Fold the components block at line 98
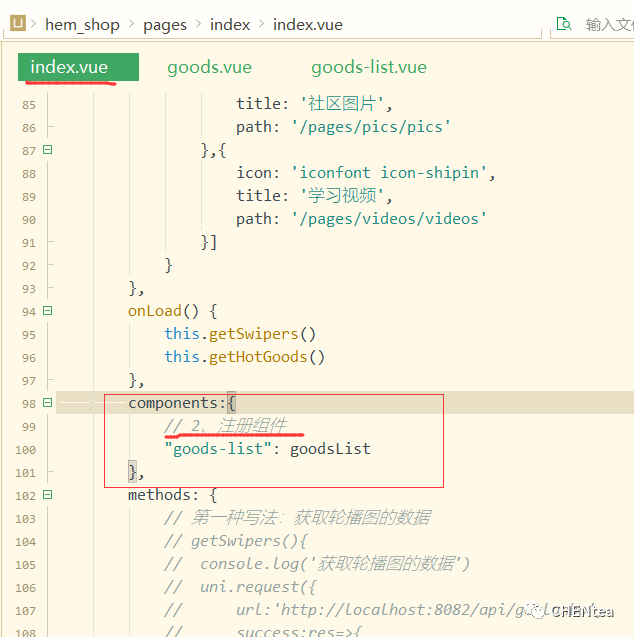 [47, 403]
